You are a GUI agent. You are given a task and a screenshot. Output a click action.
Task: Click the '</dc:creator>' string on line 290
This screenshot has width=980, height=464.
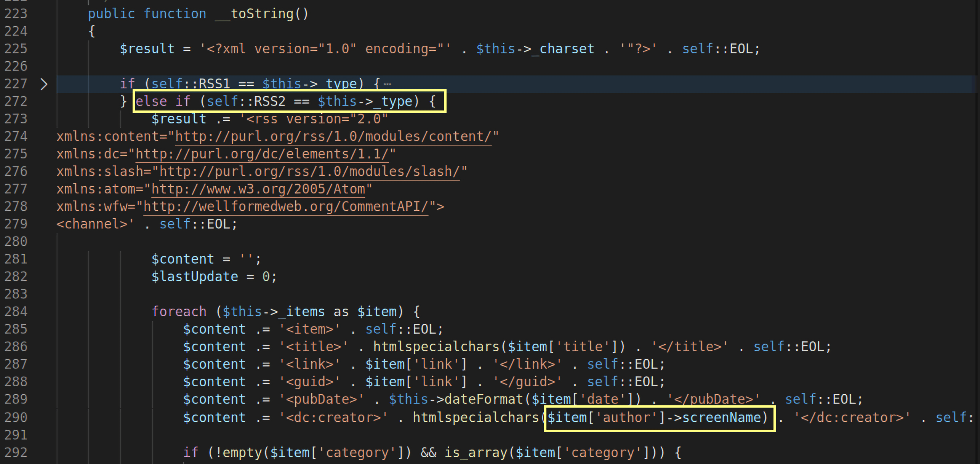[852, 418]
